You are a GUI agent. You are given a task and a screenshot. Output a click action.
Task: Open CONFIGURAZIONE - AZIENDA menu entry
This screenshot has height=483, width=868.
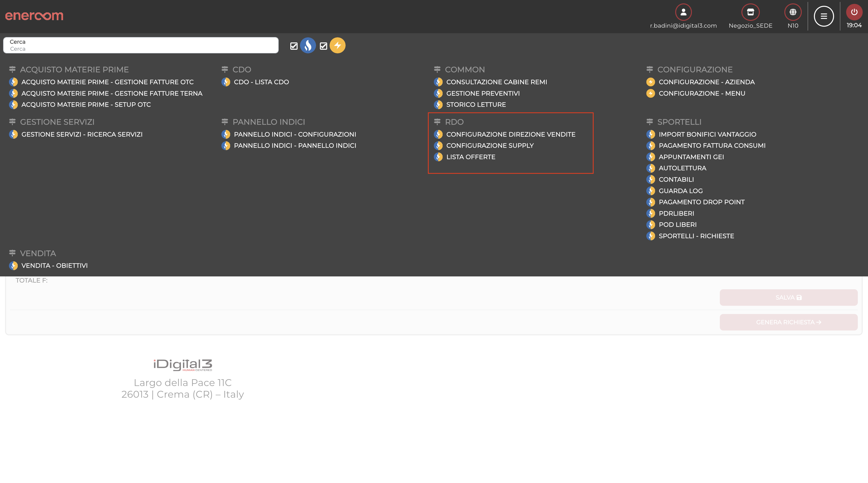pyautogui.click(x=706, y=82)
